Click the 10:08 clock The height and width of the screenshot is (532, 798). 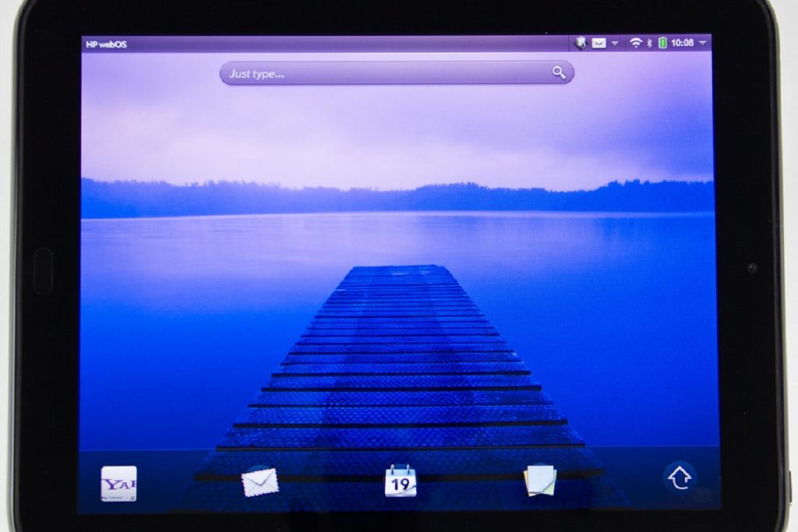pyautogui.click(x=682, y=43)
